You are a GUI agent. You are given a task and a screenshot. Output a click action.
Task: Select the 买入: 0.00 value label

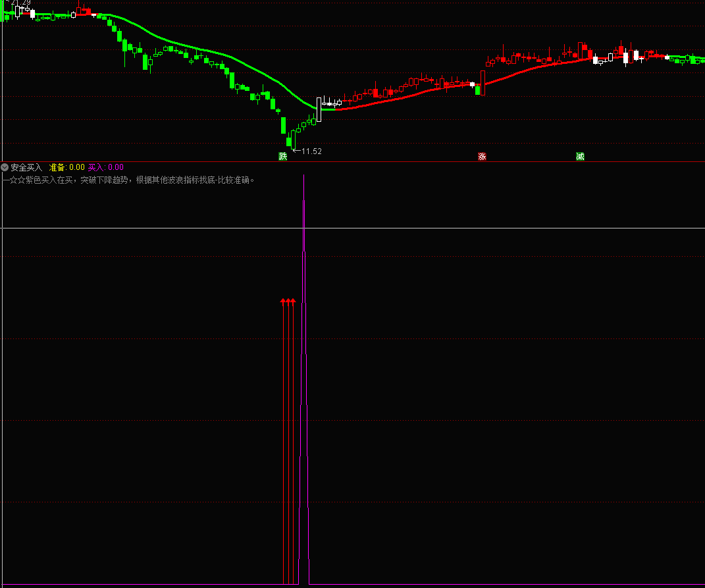tap(106, 167)
